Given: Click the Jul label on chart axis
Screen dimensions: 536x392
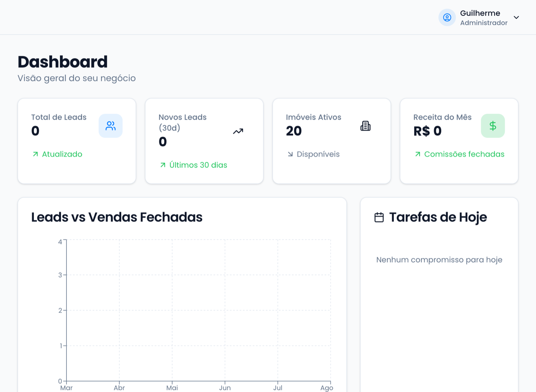Looking at the screenshot, I should coord(278,388).
